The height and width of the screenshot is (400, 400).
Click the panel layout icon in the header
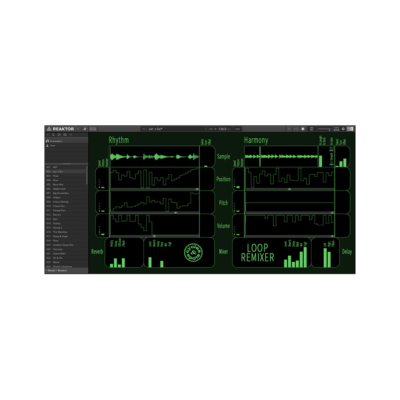93,129
